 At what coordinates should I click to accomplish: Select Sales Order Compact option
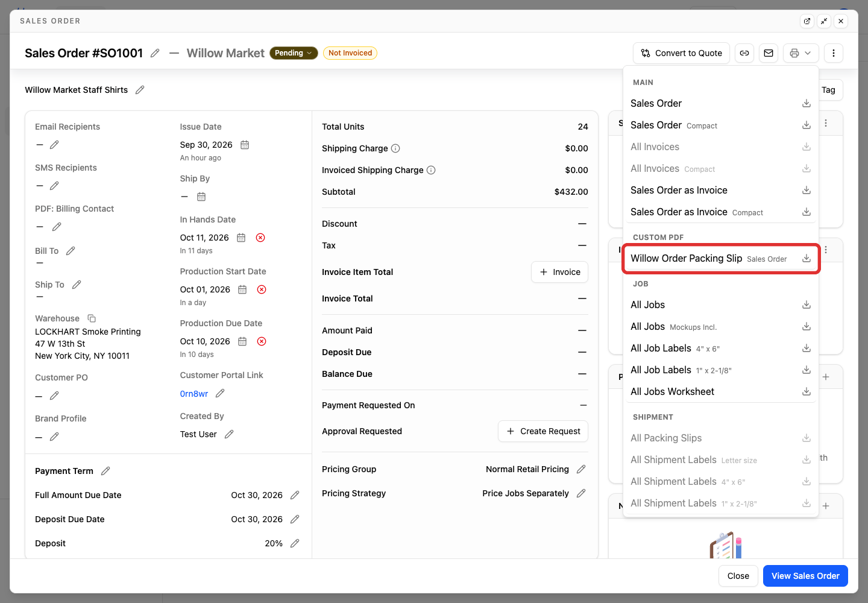(x=720, y=125)
